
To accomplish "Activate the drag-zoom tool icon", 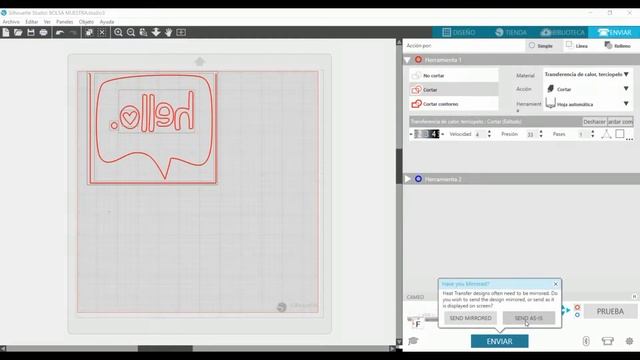I will coord(144,33).
